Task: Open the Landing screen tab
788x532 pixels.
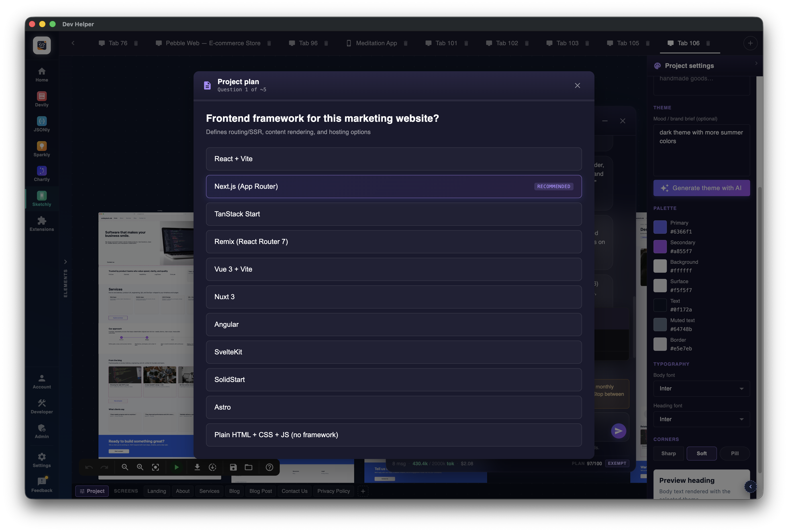Action: [157, 491]
